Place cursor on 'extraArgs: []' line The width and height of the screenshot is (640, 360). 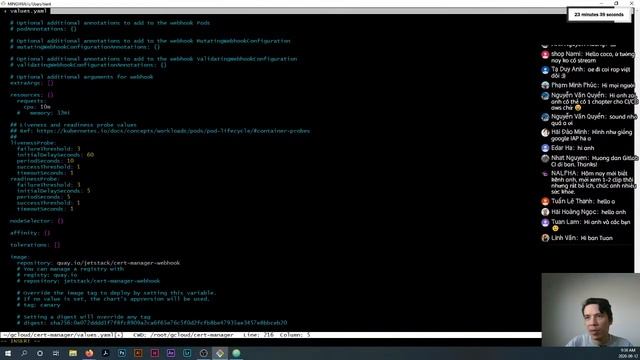(x=32, y=83)
